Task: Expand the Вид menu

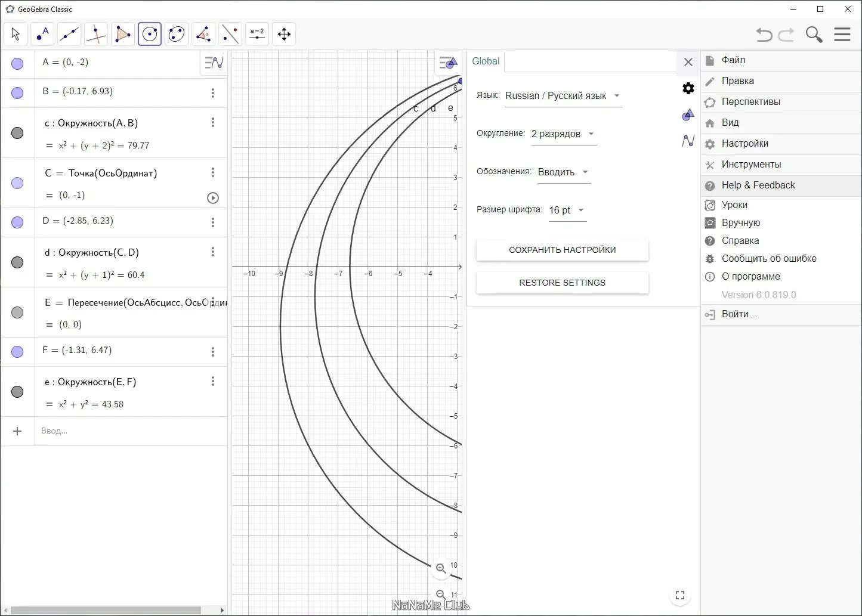Action: 781,123
